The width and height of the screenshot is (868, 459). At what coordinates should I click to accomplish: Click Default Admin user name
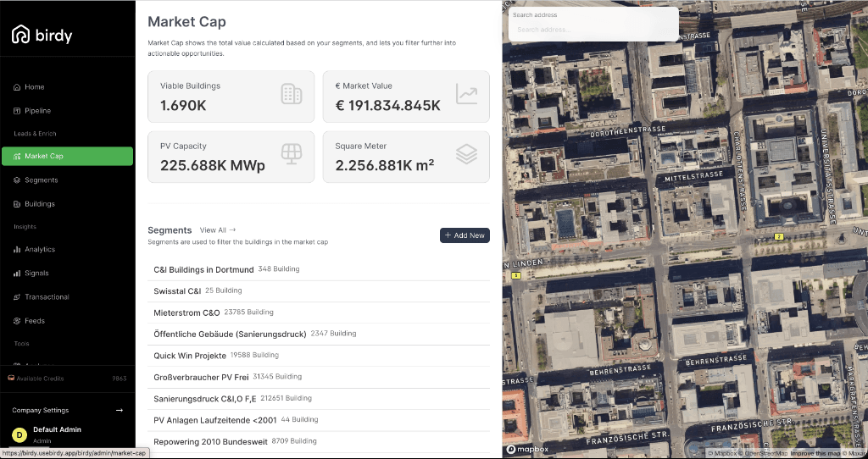point(57,429)
